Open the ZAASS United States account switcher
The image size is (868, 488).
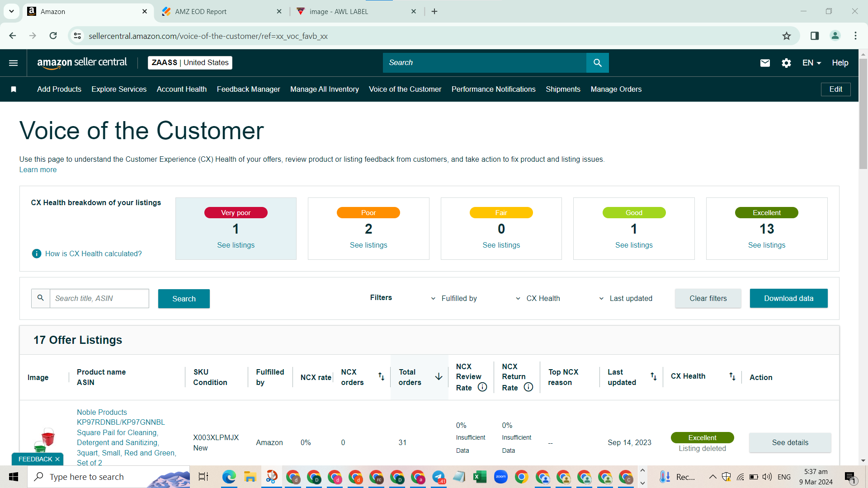tap(190, 63)
